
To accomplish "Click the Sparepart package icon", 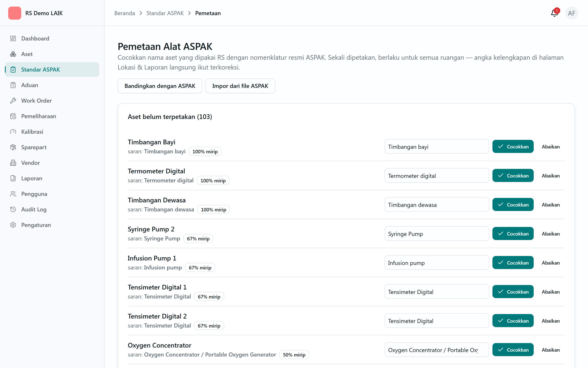I will 13,147.
